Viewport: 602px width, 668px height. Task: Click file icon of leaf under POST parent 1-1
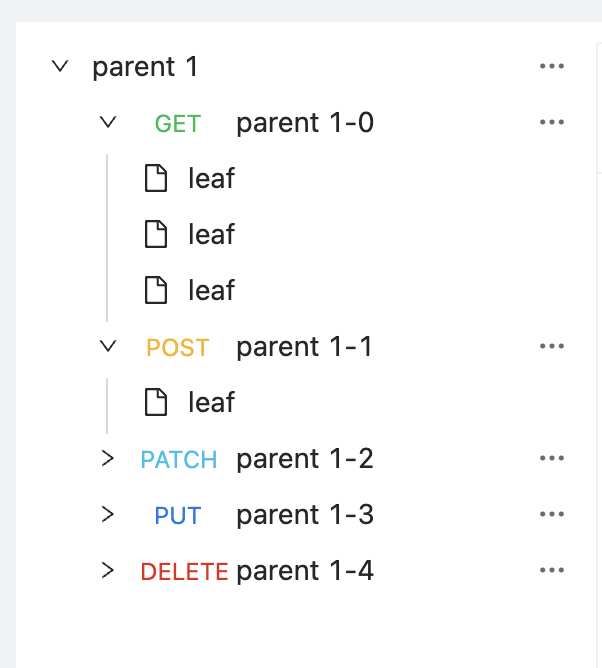(156, 402)
